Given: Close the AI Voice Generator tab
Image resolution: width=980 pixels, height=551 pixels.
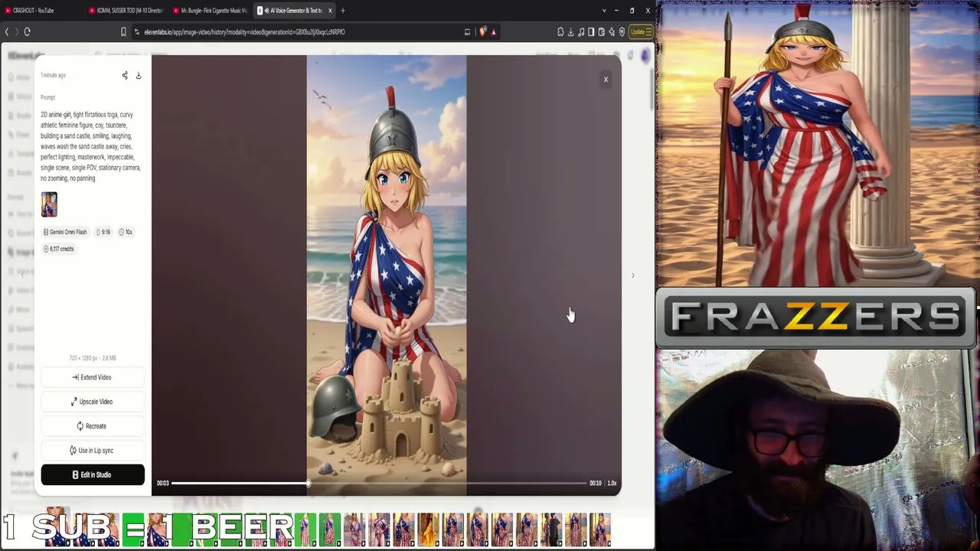Looking at the screenshot, I should (x=330, y=11).
